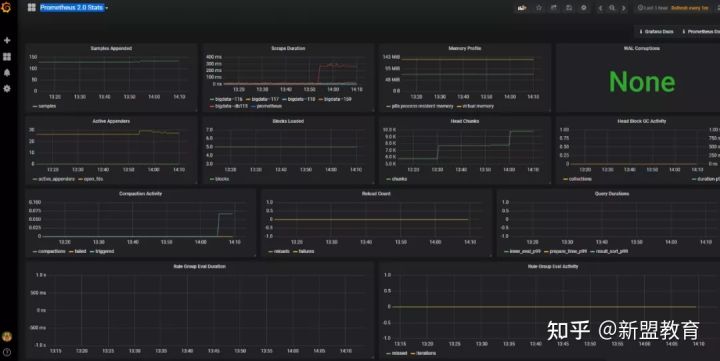Open the Prometheus Docs link
Screen dimensions: 720x361
point(701,32)
